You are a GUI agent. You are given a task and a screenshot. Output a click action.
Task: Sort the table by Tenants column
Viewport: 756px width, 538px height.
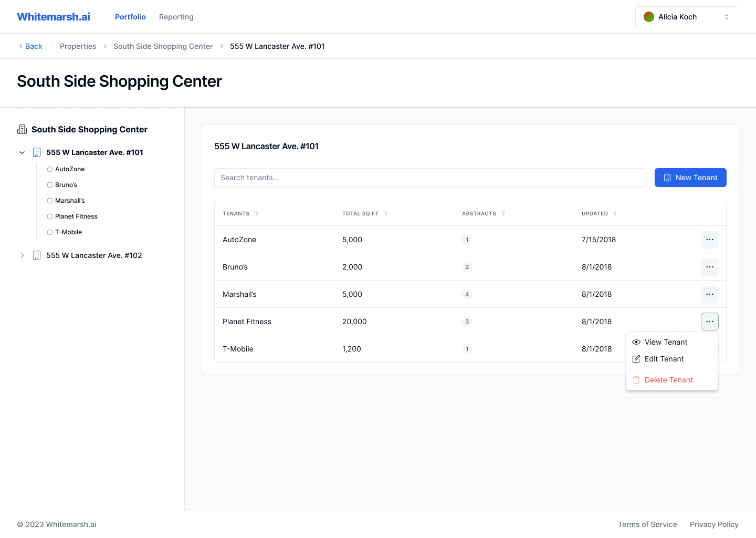pyautogui.click(x=240, y=213)
